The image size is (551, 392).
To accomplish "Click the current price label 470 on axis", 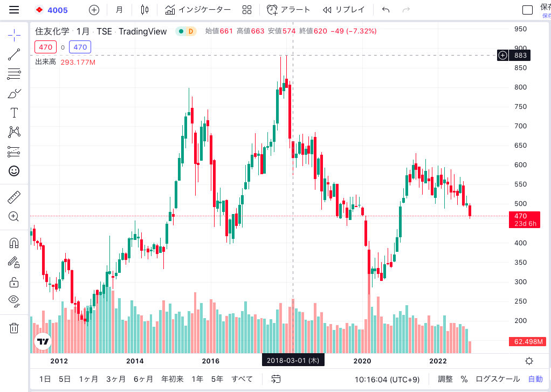I will (524, 220).
